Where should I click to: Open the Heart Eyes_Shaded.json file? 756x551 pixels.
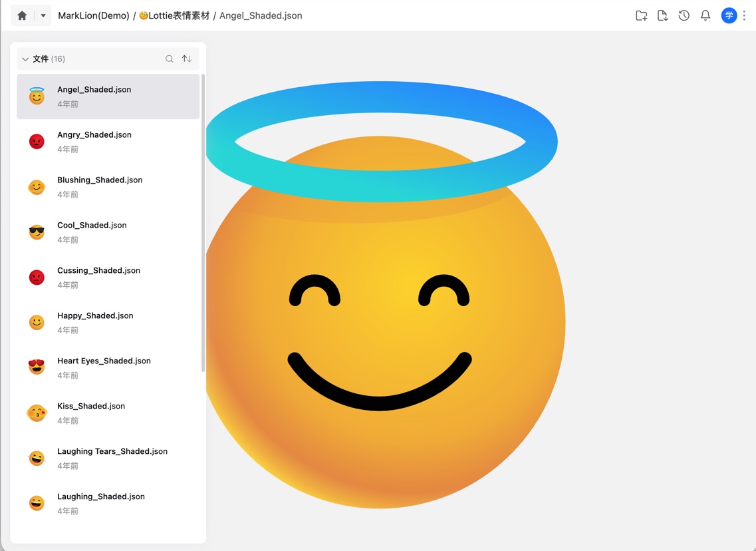[x=108, y=367]
